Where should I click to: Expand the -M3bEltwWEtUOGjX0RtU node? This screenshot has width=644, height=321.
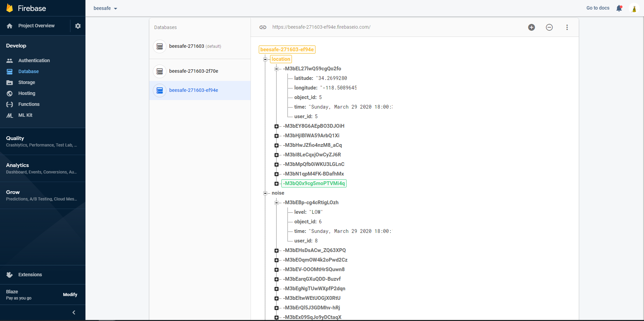coord(277,298)
